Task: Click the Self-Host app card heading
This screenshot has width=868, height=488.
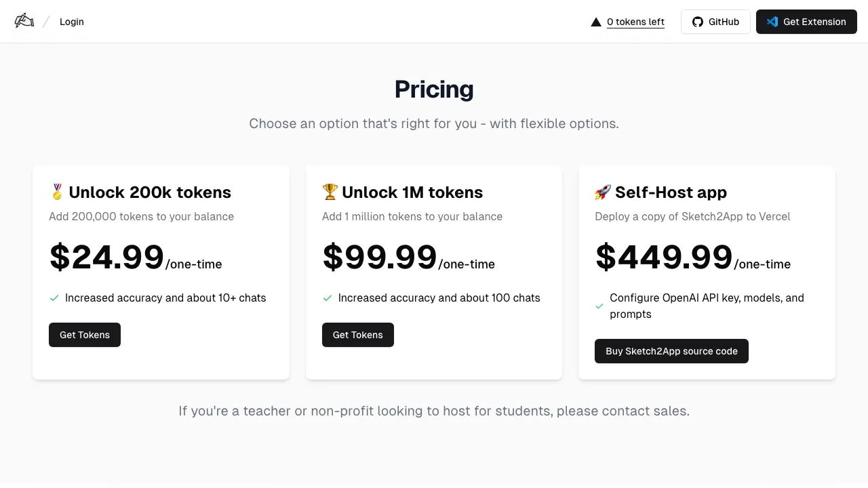Action: coord(671,192)
